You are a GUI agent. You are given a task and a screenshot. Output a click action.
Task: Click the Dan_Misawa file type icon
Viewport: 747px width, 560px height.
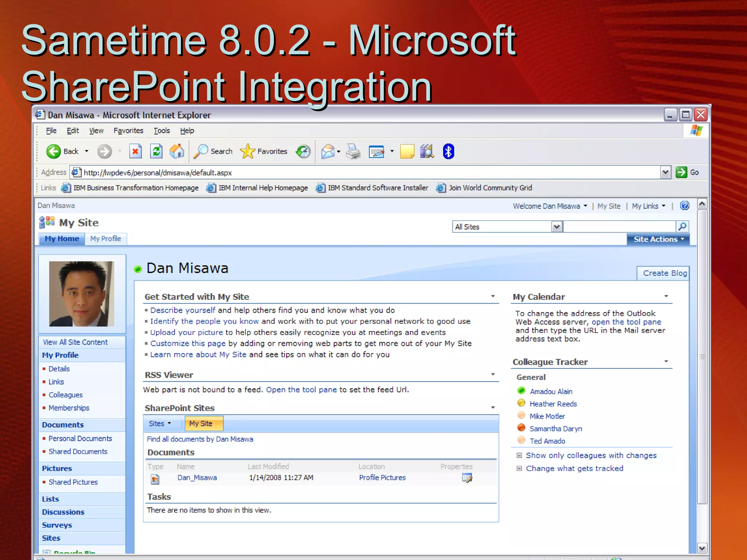155,479
